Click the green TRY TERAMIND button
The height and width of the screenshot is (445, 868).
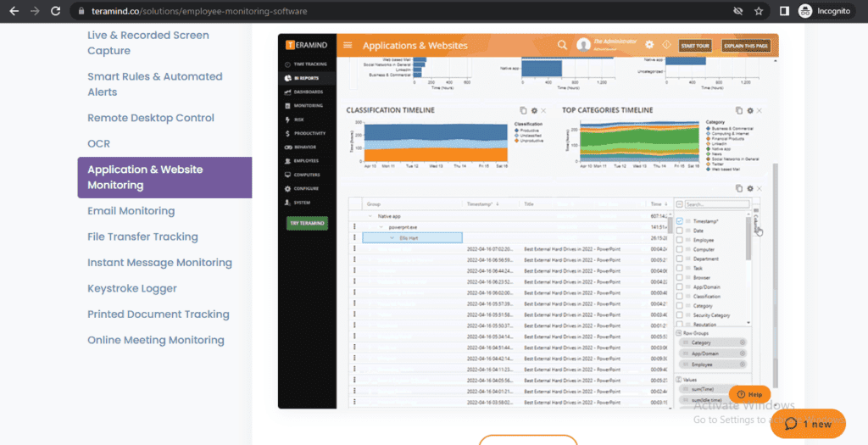tap(307, 223)
